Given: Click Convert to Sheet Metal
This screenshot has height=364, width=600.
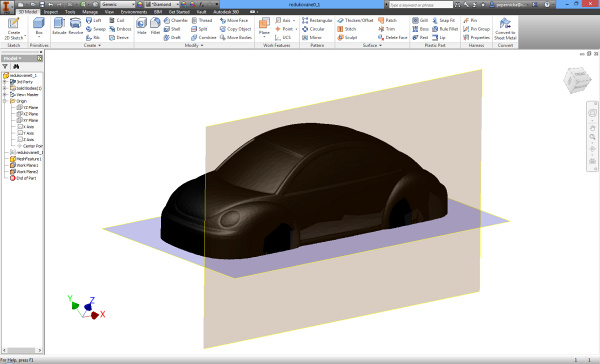Looking at the screenshot, I should tap(505, 29).
